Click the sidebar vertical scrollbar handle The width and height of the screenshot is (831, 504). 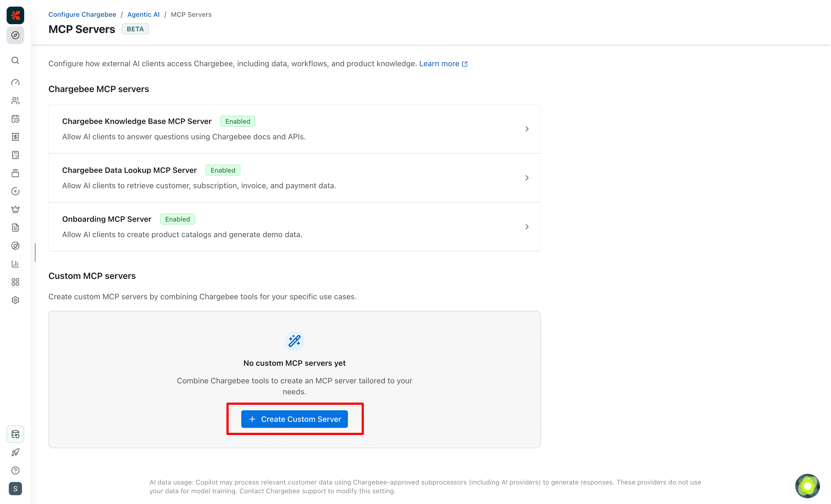35,252
